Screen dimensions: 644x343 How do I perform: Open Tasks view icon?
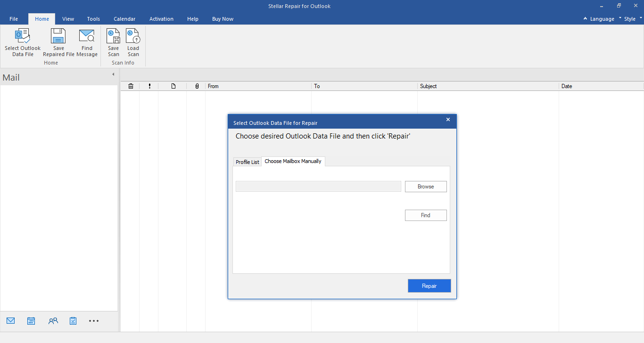pyautogui.click(x=73, y=321)
